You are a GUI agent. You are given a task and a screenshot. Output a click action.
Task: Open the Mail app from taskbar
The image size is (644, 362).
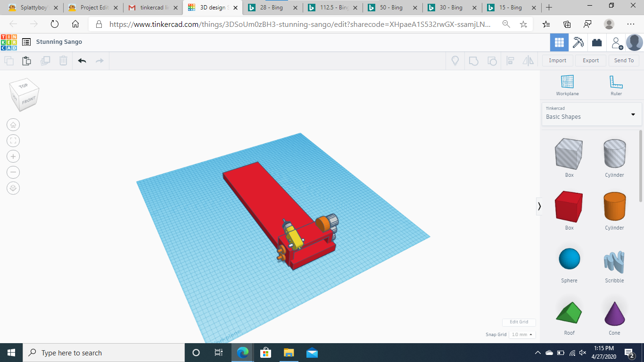[312, 353]
